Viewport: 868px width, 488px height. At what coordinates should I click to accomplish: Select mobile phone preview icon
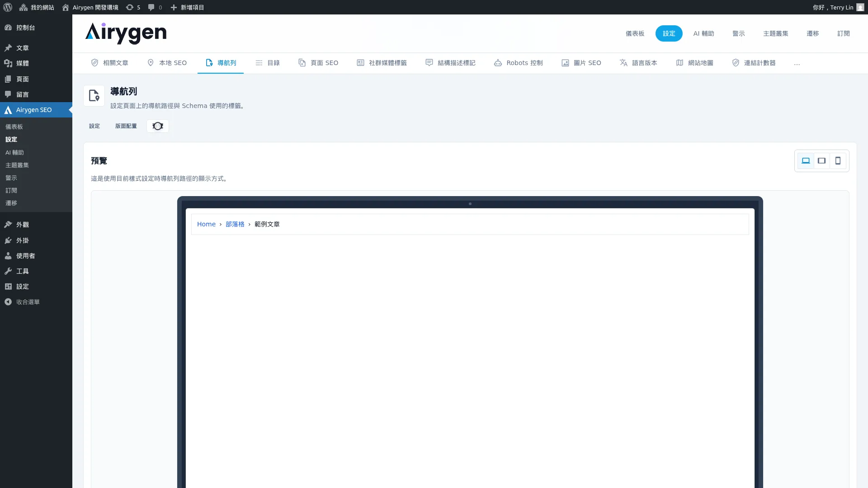tap(838, 161)
